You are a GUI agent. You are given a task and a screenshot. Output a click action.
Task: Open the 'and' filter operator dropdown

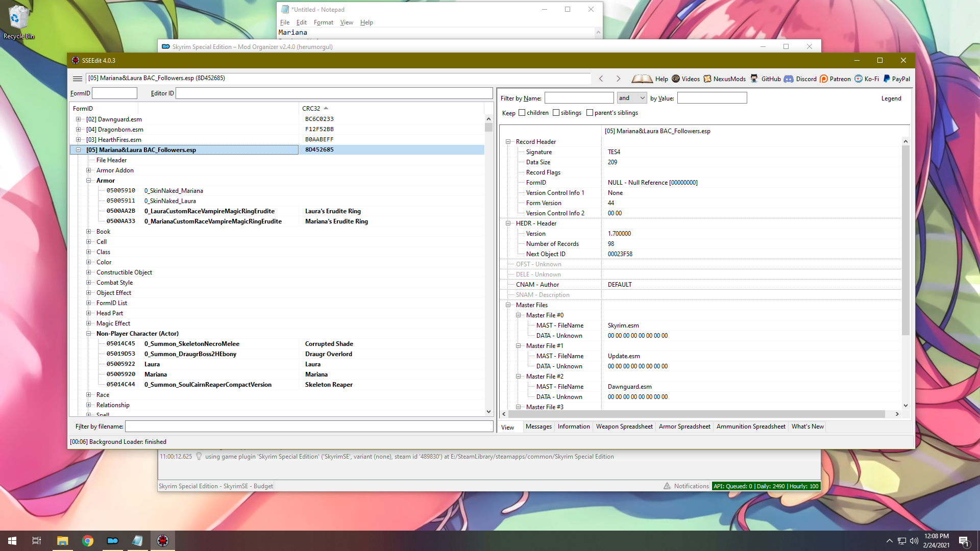tap(632, 98)
